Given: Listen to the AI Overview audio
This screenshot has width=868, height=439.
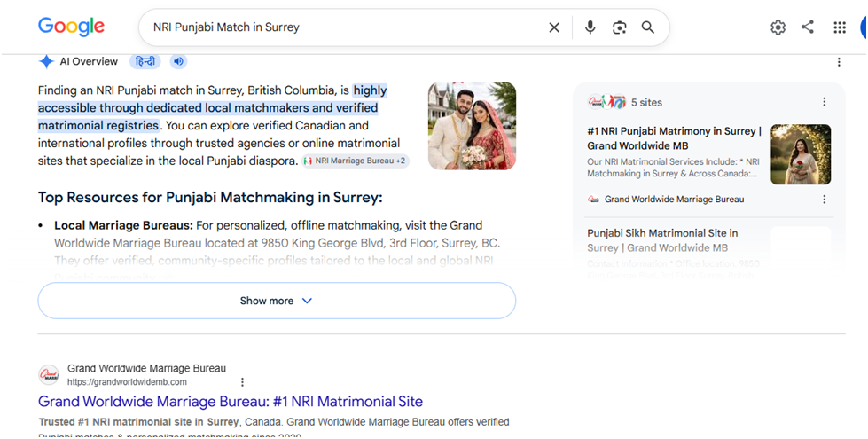Looking at the screenshot, I should [178, 61].
